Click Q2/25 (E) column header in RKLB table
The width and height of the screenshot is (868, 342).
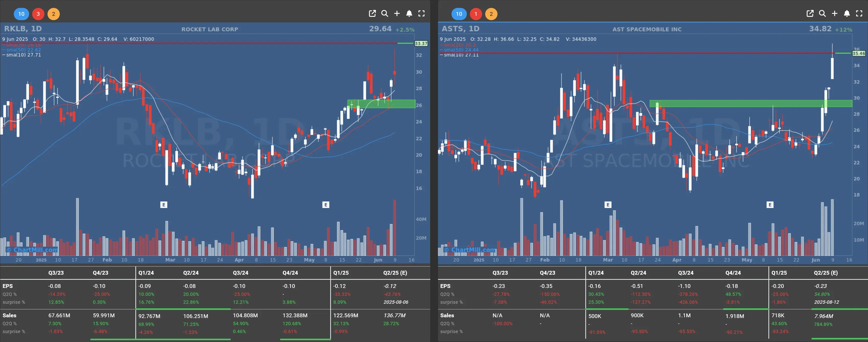point(395,273)
